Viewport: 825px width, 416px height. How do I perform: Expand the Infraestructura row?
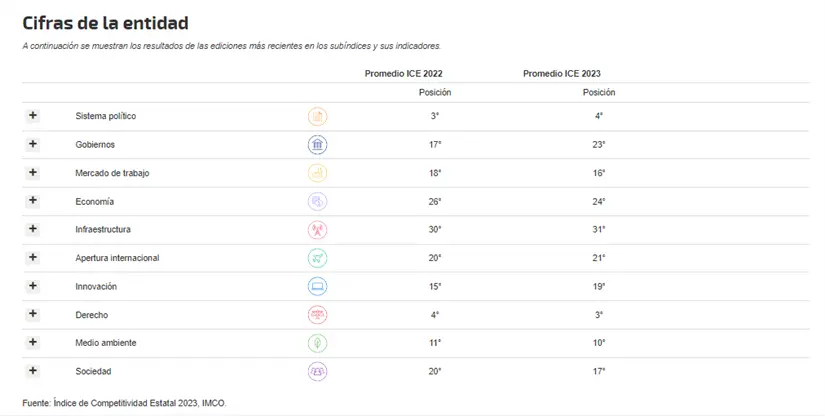(33, 229)
